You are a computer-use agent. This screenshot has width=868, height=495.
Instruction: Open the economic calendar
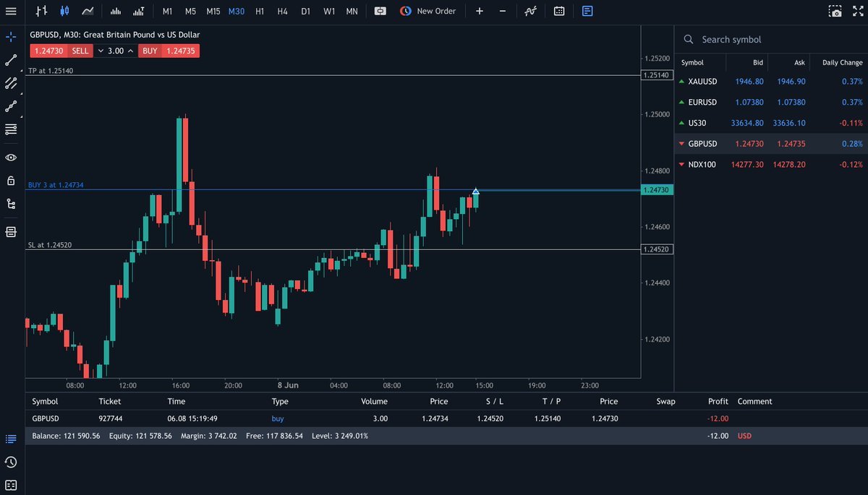tap(558, 11)
